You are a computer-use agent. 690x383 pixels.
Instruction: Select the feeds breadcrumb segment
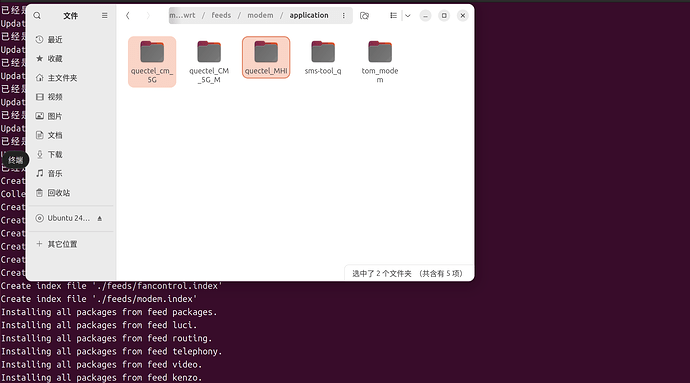pos(221,15)
